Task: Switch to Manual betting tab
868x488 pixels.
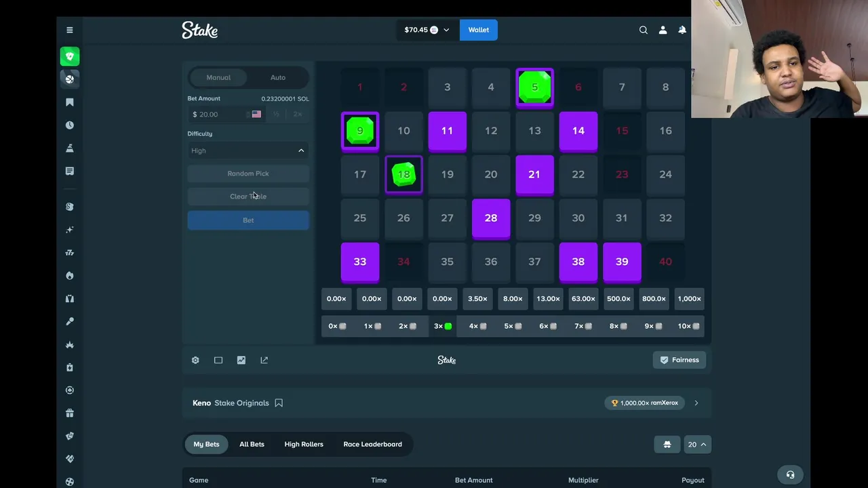Action: [x=218, y=77]
